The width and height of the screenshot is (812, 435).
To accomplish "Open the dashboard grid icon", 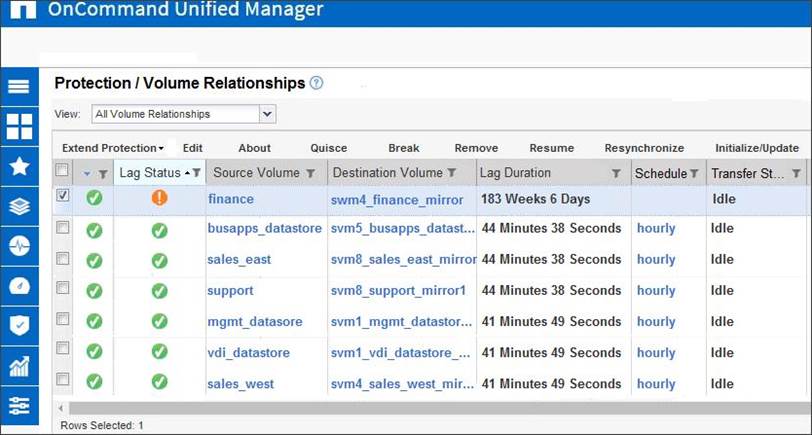I will pyautogui.click(x=19, y=126).
